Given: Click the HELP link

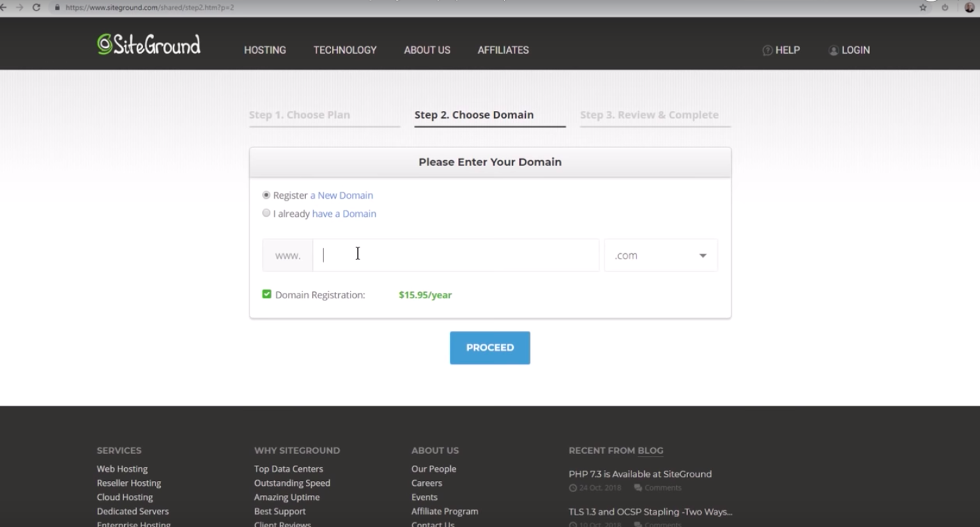Looking at the screenshot, I should click(788, 50).
